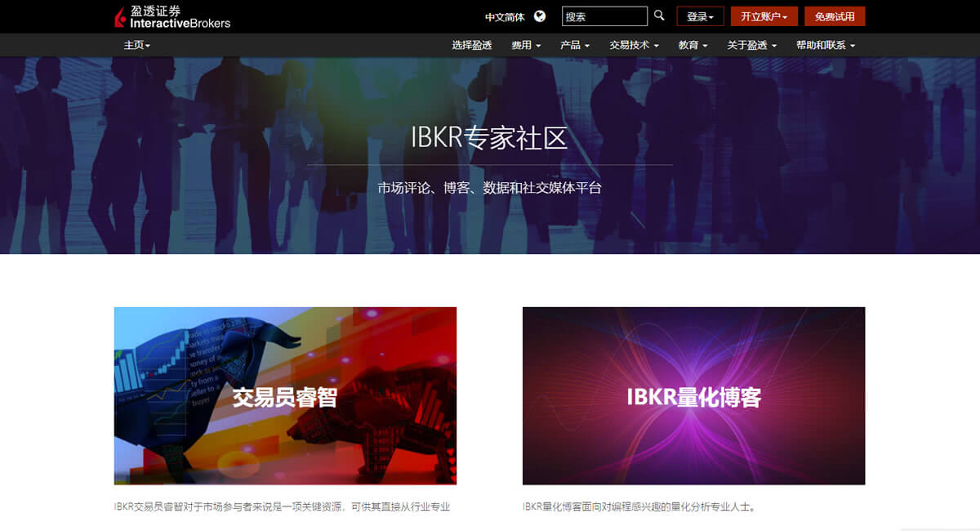The width and height of the screenshot is (980, 531).
Task: Open the 交易员睿智 bull and bear thumbnail
Action: (x=285, y=395)
